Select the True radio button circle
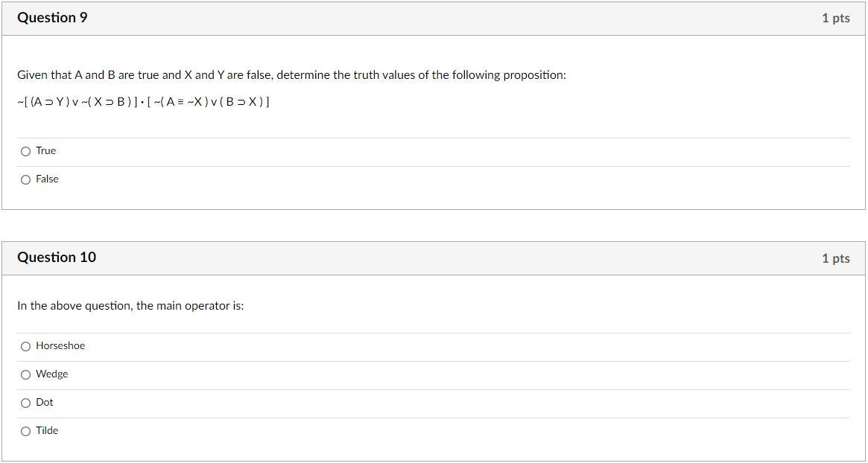Image resolution: width=868 pixels, height=463 pixels. [x=25, y=152]
